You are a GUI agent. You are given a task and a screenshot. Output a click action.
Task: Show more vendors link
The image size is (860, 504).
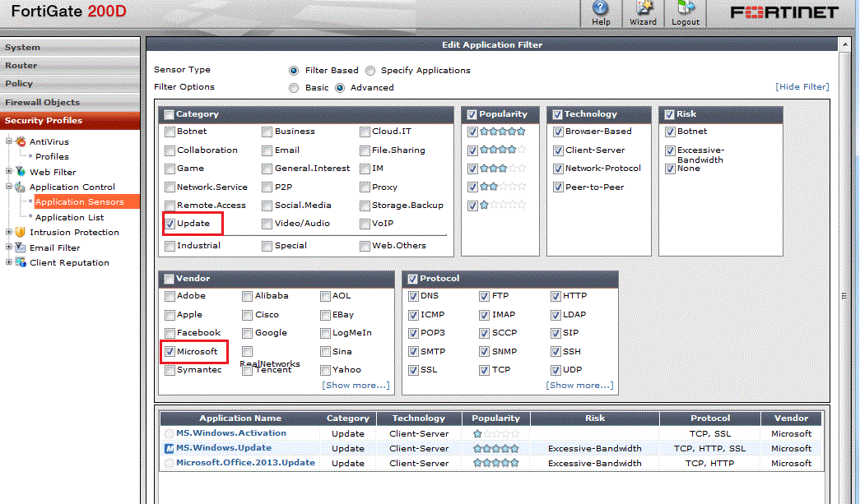(356, 385)
